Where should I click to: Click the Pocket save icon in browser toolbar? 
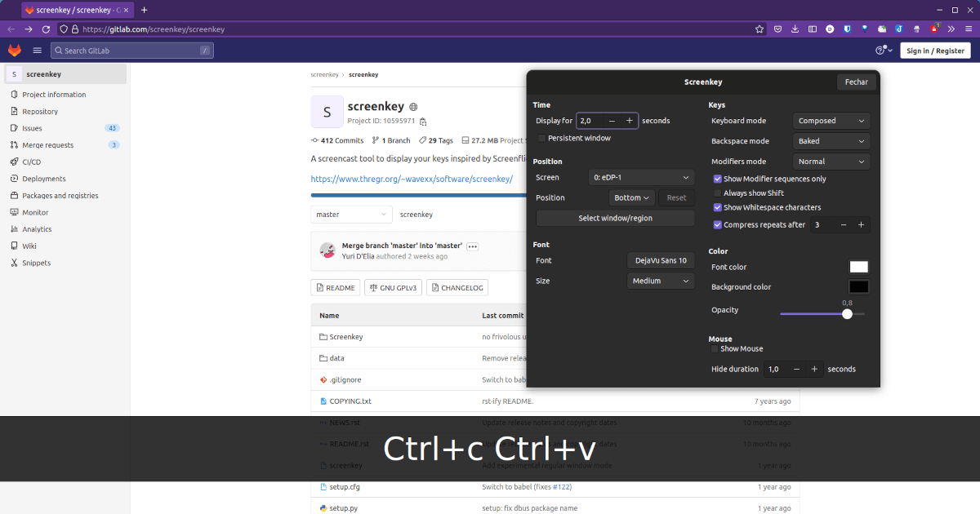click(777, 29)
